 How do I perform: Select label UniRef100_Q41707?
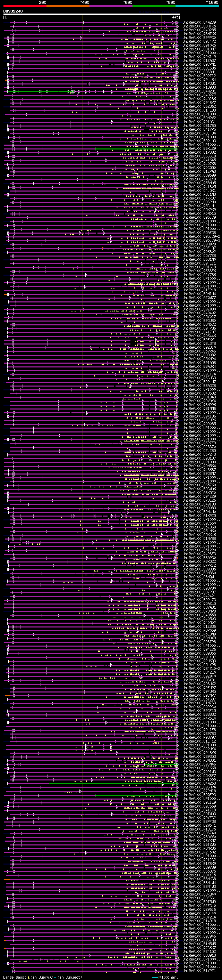[x=199, y=332]
